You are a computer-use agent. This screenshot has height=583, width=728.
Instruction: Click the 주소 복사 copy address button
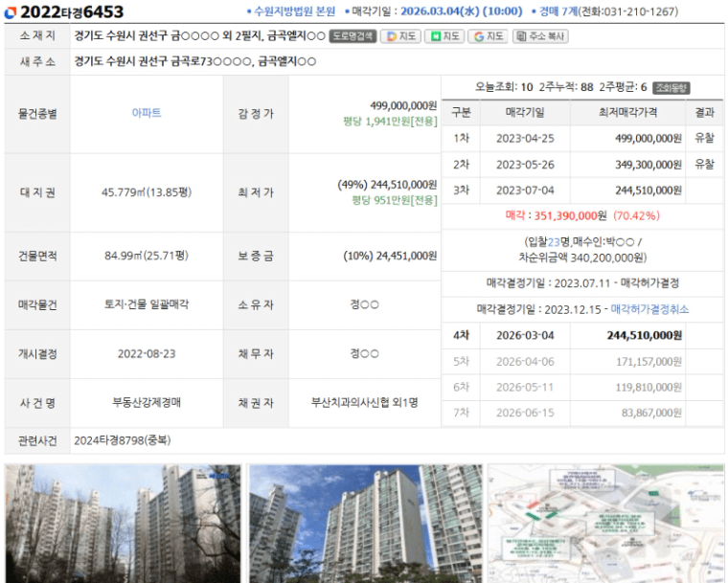click(x=540, y=36)
